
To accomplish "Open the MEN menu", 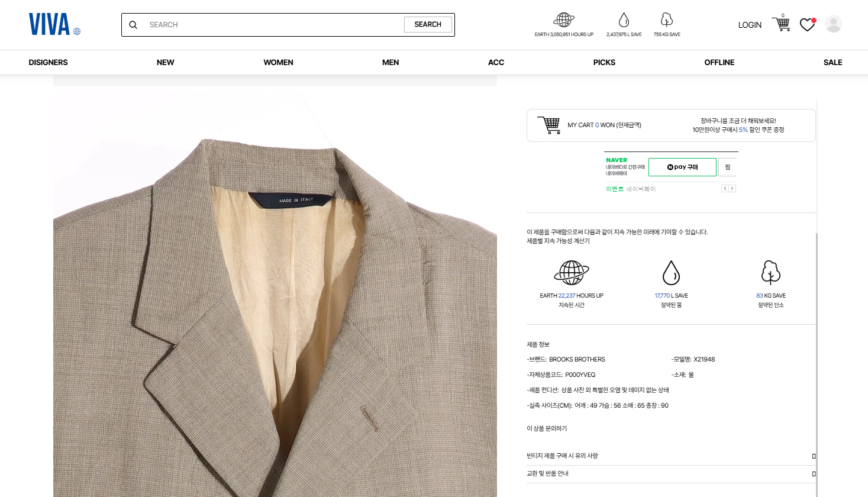I will (x=391, y=62).
